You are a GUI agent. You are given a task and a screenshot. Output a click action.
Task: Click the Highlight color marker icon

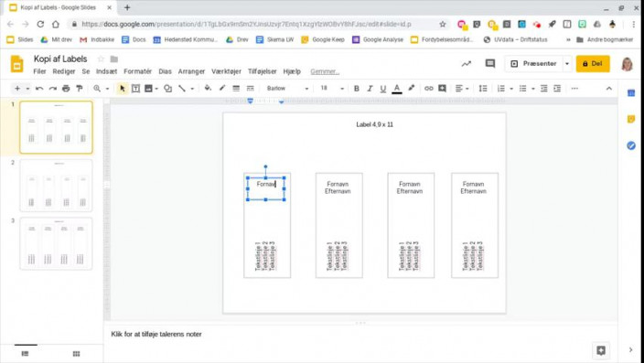click(x=411, y=89)
